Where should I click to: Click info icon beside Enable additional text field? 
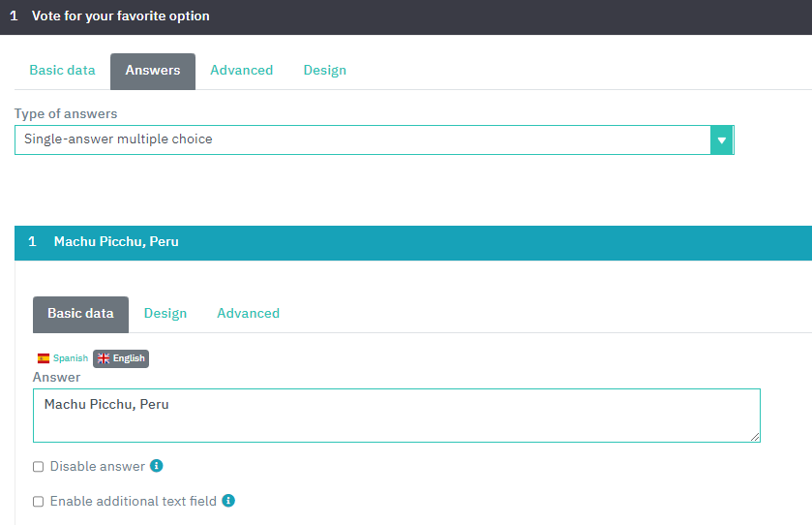coord(228,501)
